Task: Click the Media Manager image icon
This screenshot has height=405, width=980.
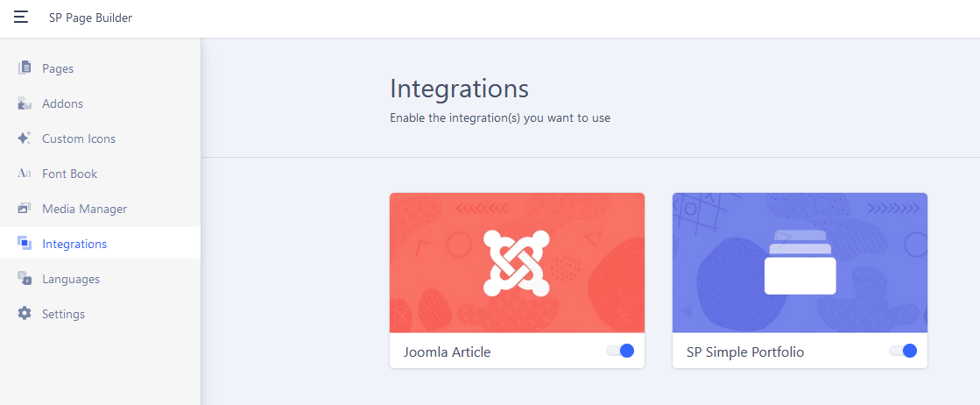Action: point(25,209)
